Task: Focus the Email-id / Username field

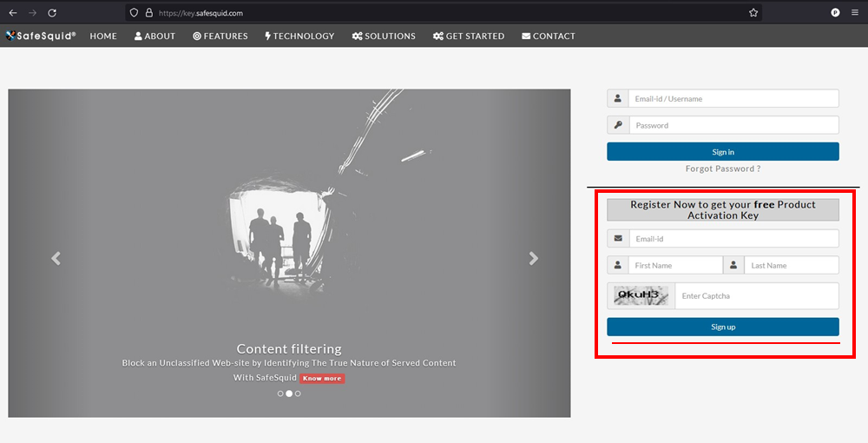Action: click(734, 98)
